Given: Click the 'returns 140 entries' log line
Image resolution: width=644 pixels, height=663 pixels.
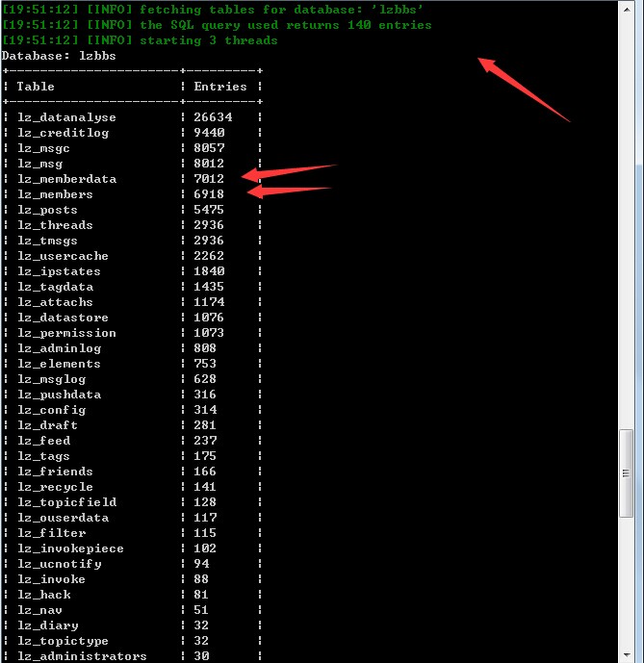Looking at the screenshot, I should click(x=217, y=25).
